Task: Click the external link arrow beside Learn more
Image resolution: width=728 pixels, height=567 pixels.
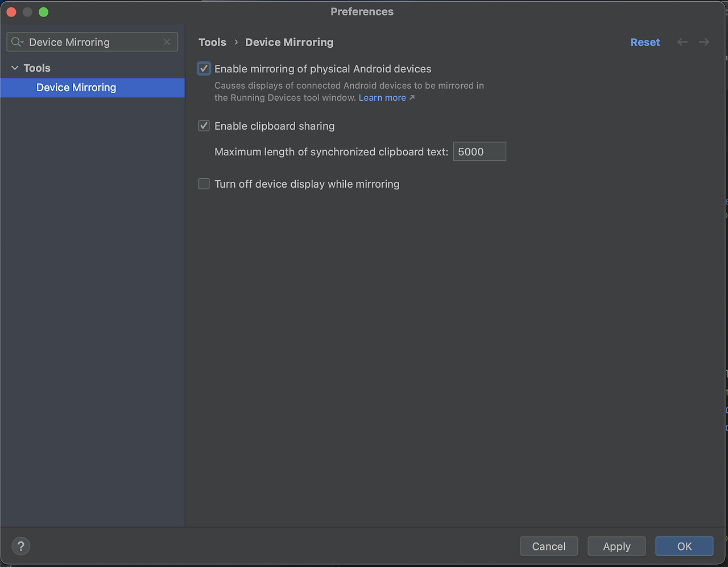Action: click(412, 97)
